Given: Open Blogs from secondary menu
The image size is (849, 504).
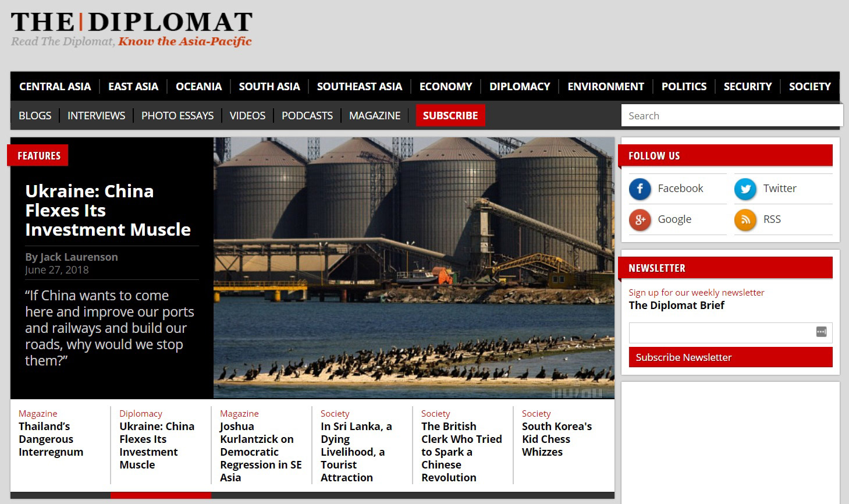Looking at the screenshot, I should click(35, 115).
